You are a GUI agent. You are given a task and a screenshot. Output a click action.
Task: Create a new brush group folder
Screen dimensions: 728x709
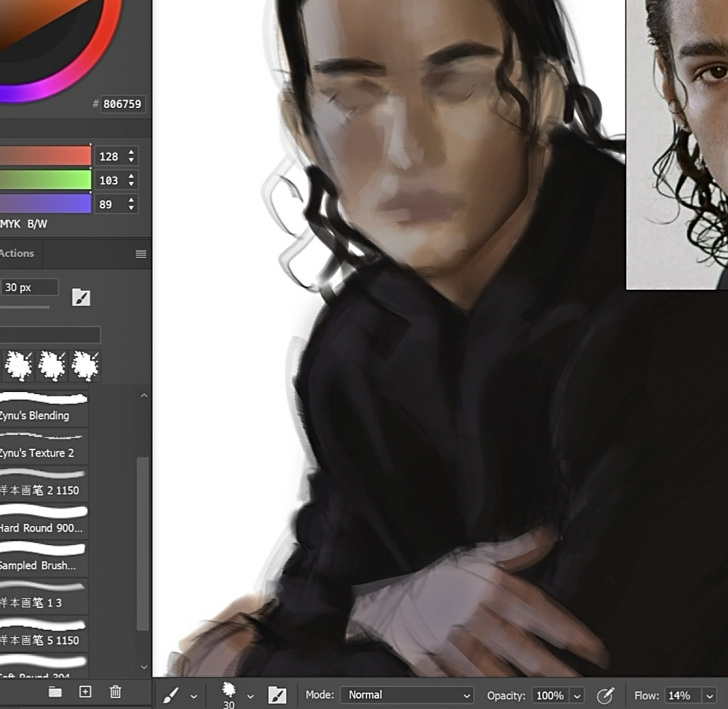55,692
